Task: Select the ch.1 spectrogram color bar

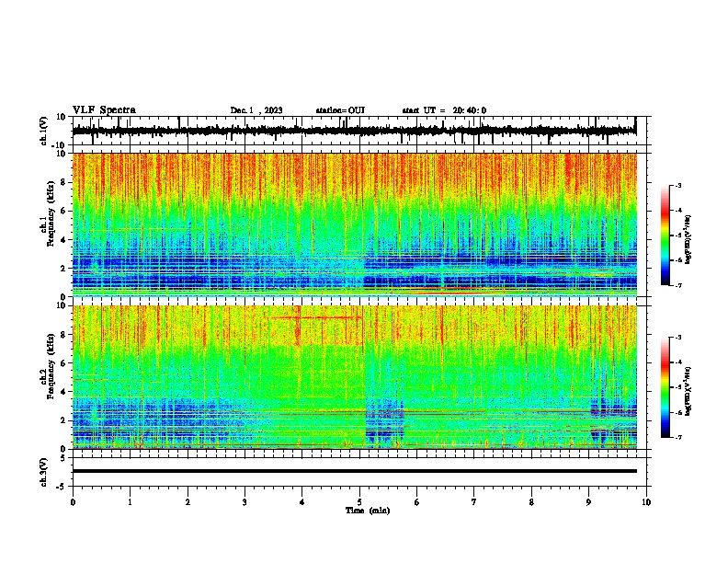Action: point(665,236)
